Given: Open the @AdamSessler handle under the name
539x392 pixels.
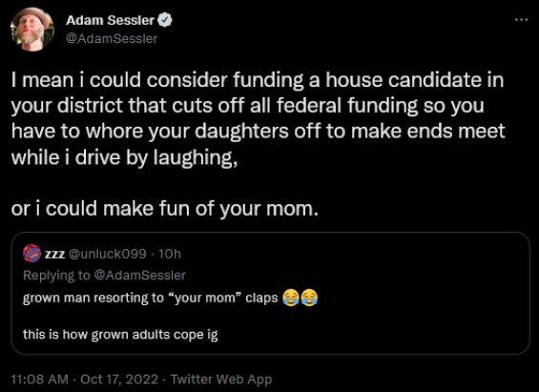Looking at the screenshot, I should point(112,38).
